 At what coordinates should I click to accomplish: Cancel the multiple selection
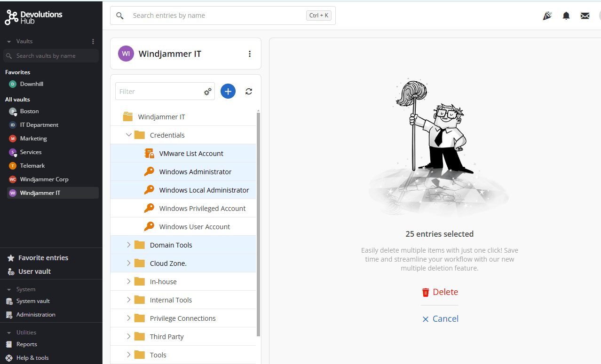(440, 319)
